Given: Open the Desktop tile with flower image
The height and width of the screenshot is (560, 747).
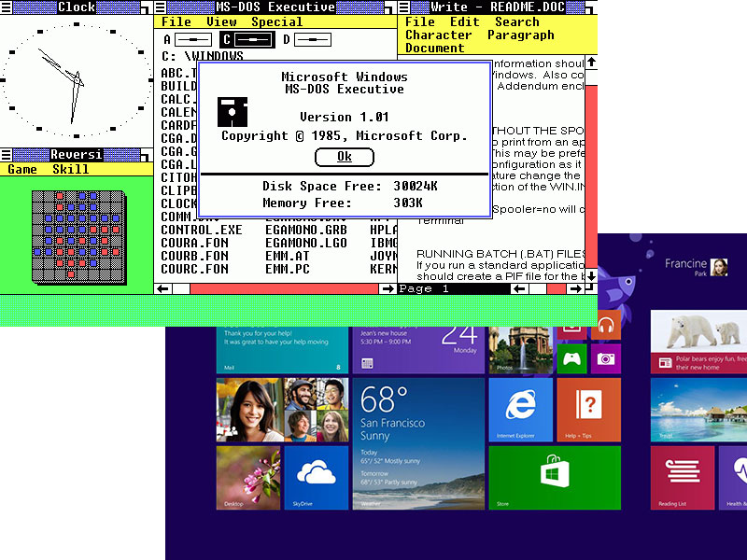Looking at the screenshot, I should [248, 478].
